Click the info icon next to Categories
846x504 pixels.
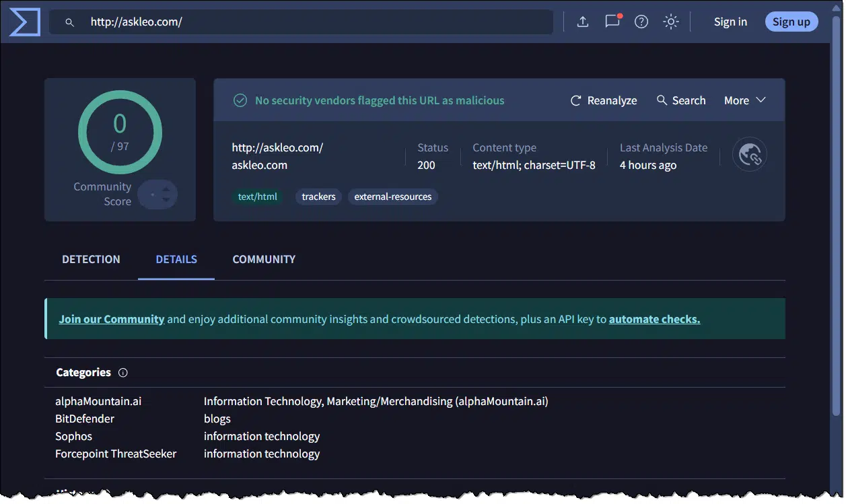pos(123,373)
